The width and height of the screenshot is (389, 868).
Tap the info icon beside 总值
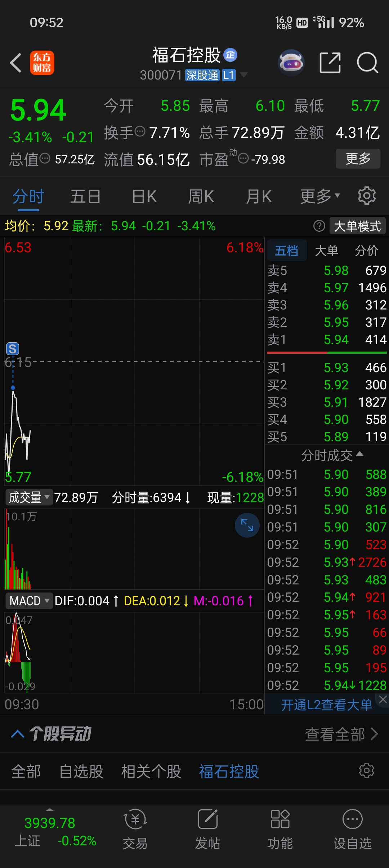tap(45, 158)
